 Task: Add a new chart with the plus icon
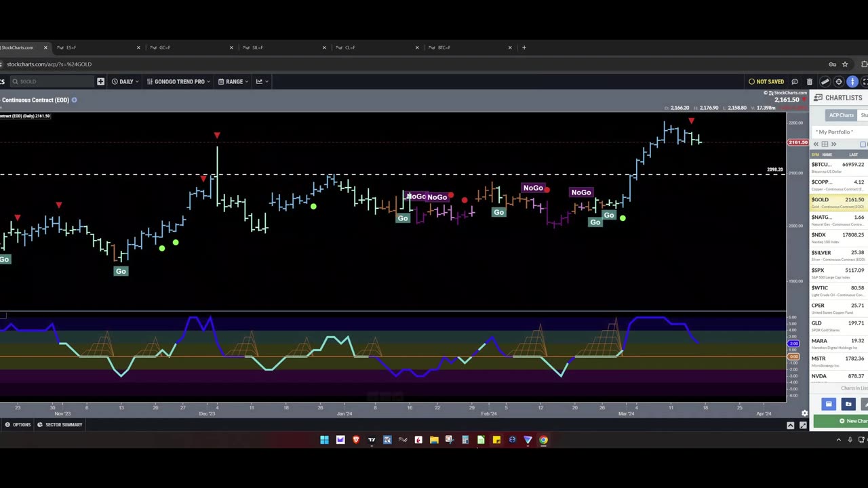coord(100,81)
